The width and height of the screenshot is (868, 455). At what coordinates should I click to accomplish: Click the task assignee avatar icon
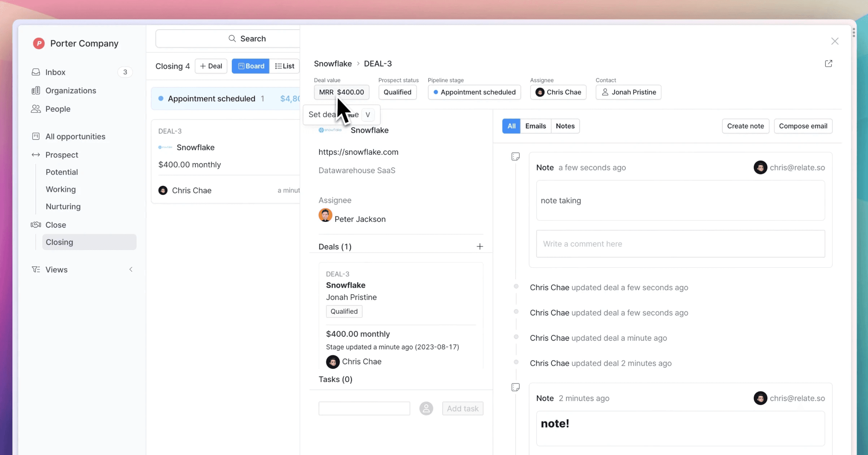click(426, 408)
